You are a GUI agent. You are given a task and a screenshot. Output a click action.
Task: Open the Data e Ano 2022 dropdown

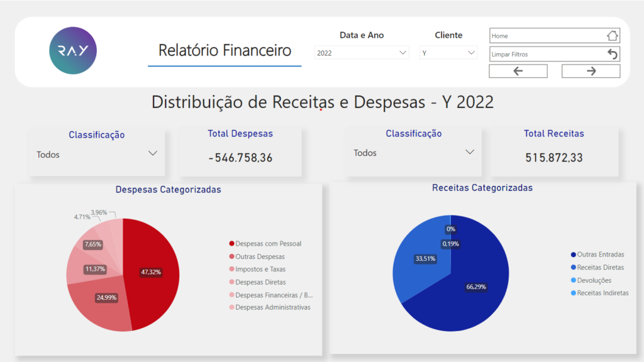pos(362,53)
